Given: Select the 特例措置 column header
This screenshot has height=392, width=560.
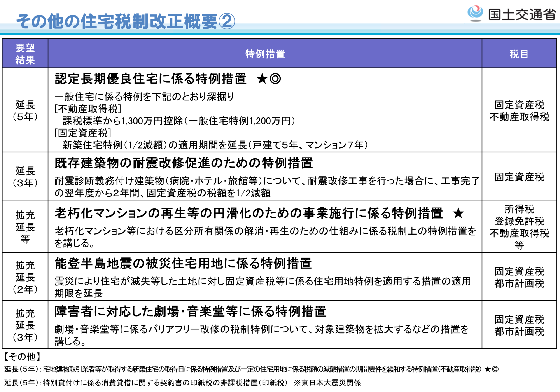Looking at the screenshot, I should coord(265,54).
